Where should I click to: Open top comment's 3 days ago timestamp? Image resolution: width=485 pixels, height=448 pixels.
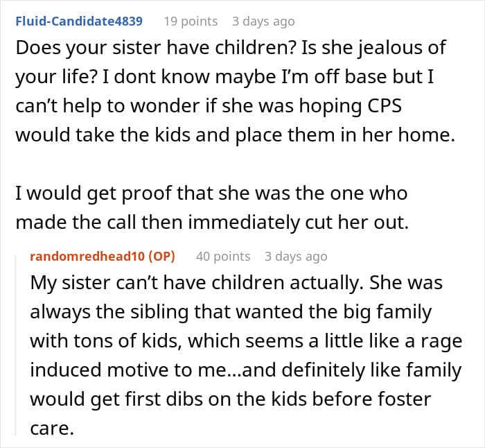pyautogui.click(x=263, y=21)
